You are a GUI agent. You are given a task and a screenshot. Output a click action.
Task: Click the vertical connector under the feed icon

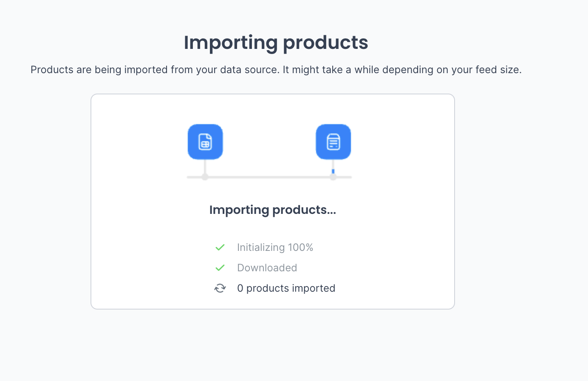tap(333, 164)
